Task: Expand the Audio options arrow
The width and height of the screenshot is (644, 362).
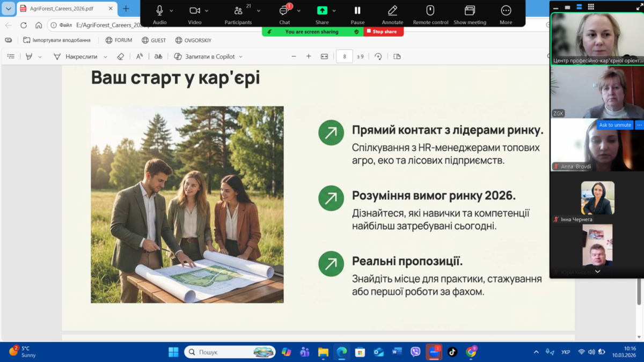Action: tap(172, 11)
